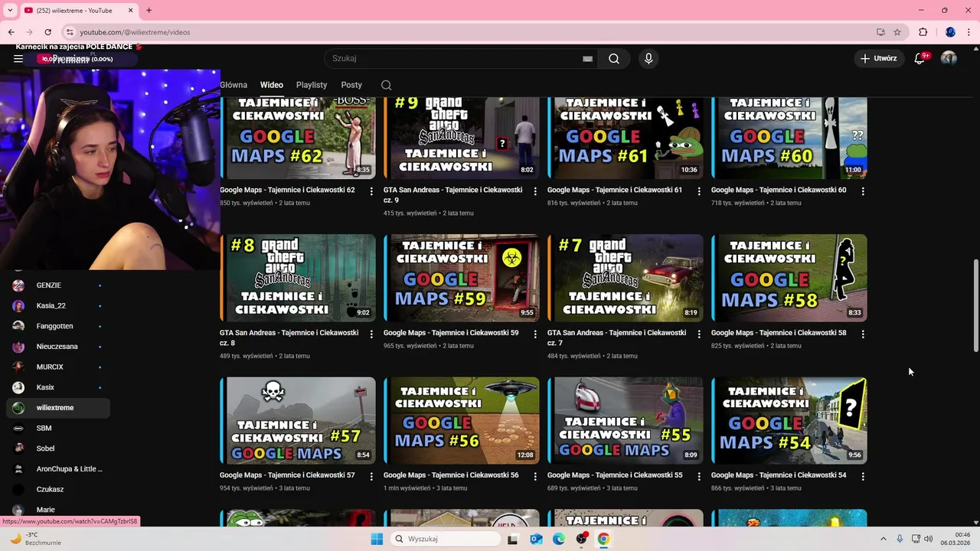Open Google Maps - Tajemnice i Ciekawostki 59 title
The image size is (980, 551).
451,333
